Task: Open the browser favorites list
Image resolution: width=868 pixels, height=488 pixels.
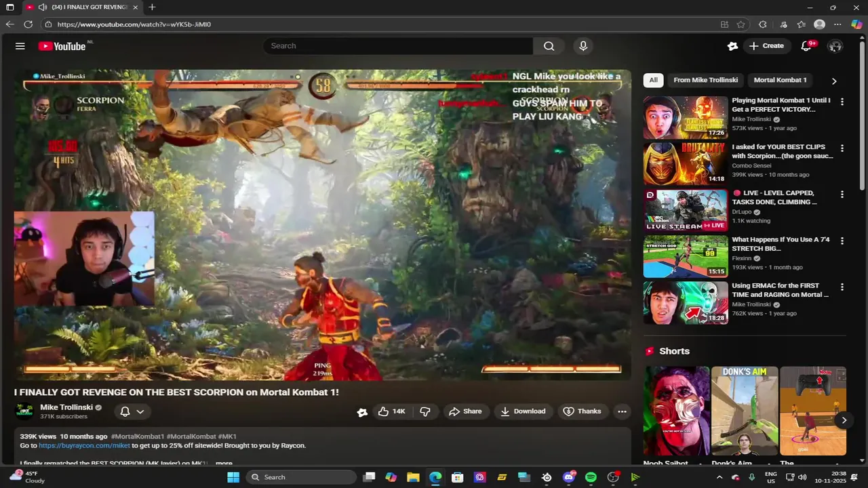Action: [801, 24]
